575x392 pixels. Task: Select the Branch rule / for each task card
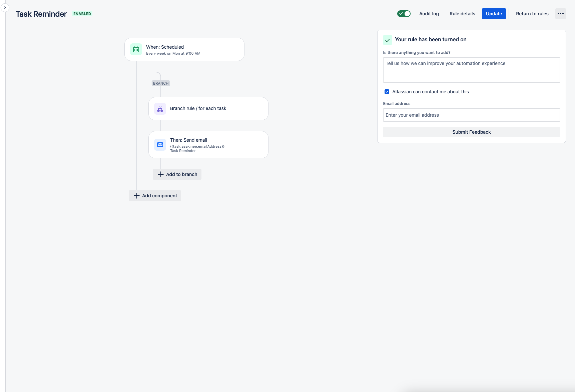208,109
